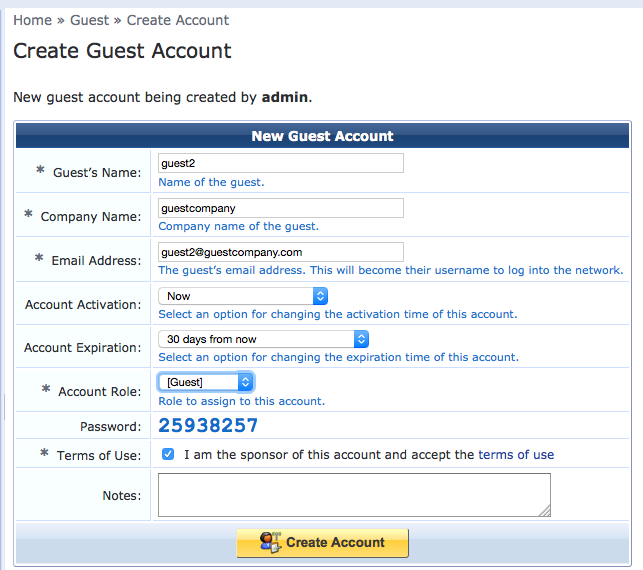Click into the Company Name field
The image size is (643, 570).
280,208
